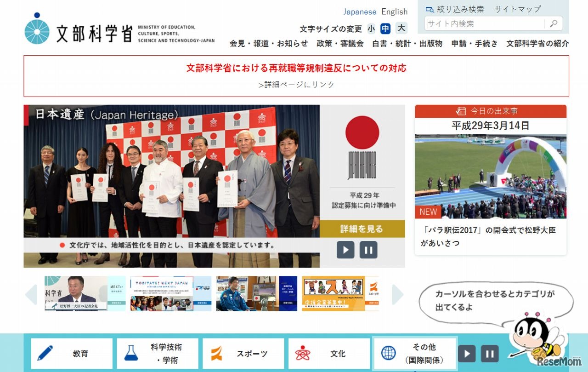Click the 平成29年 認定募集に向け準備中 text
This screenshot has height=372, width=588.
point(364,200)
